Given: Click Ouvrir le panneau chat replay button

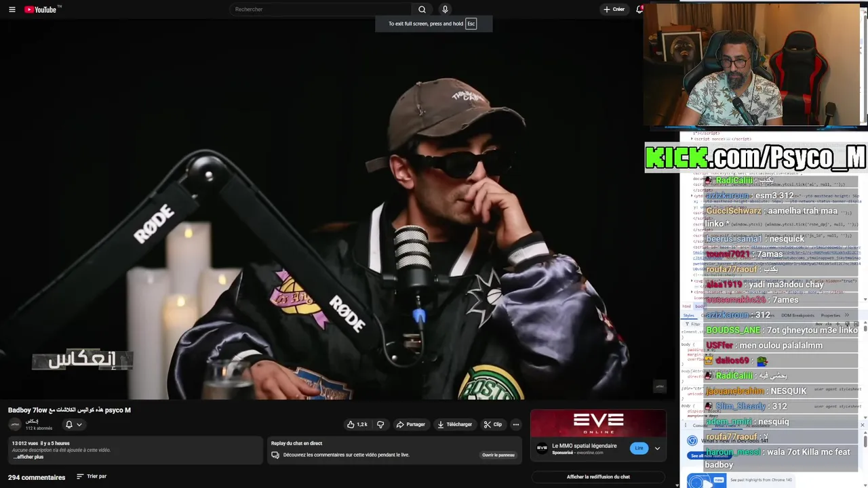Looking at the screenshot, I should (x=498, y=455).
